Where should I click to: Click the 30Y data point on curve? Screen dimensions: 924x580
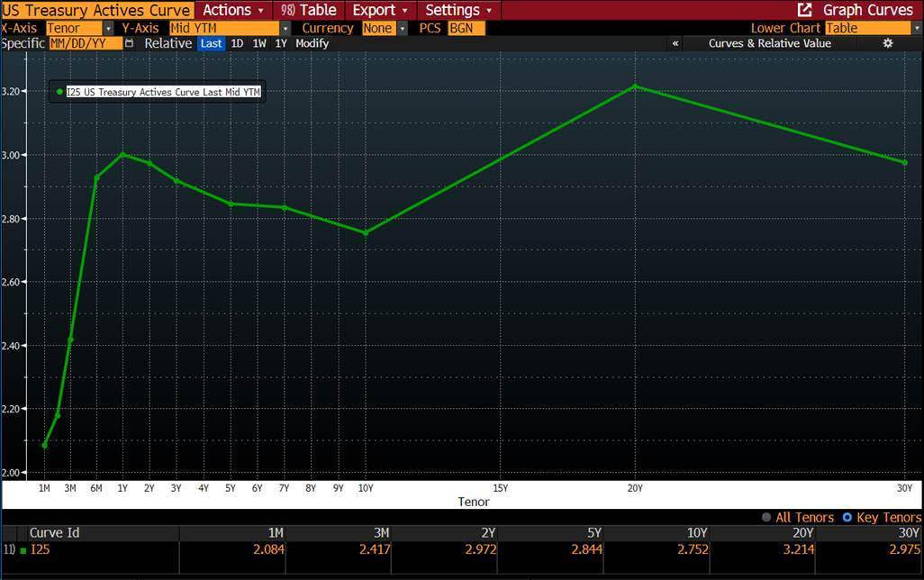pyautogui.click(x=904, y=163)
